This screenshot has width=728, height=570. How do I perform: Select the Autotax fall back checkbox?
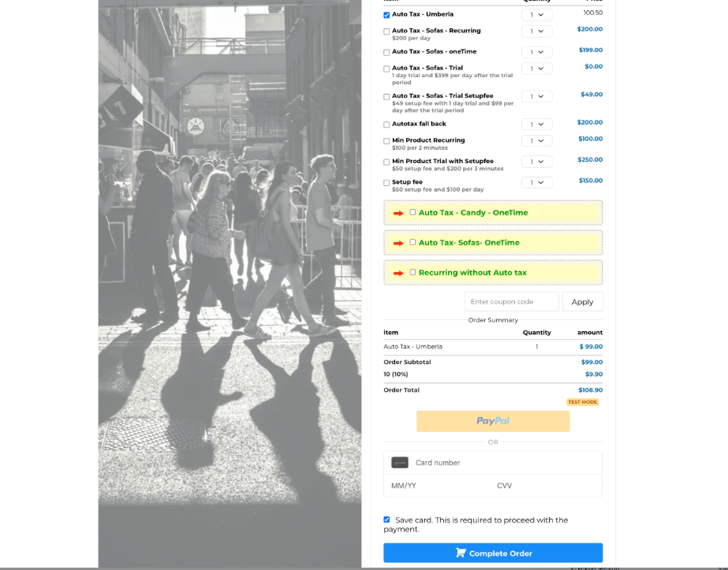pos(386,125)
